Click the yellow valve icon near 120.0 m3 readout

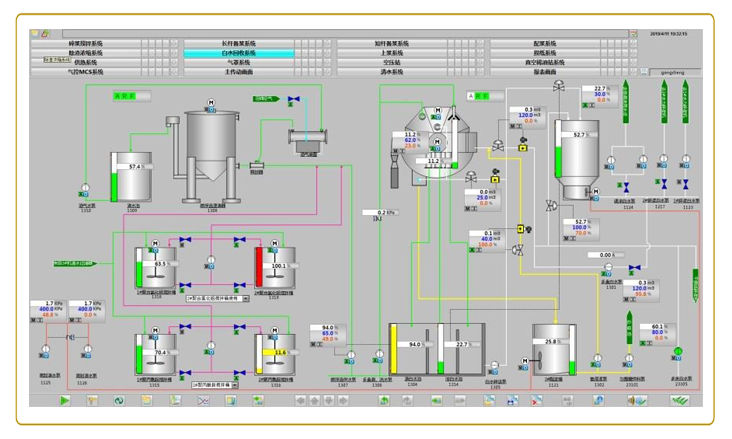click(523, 147)
